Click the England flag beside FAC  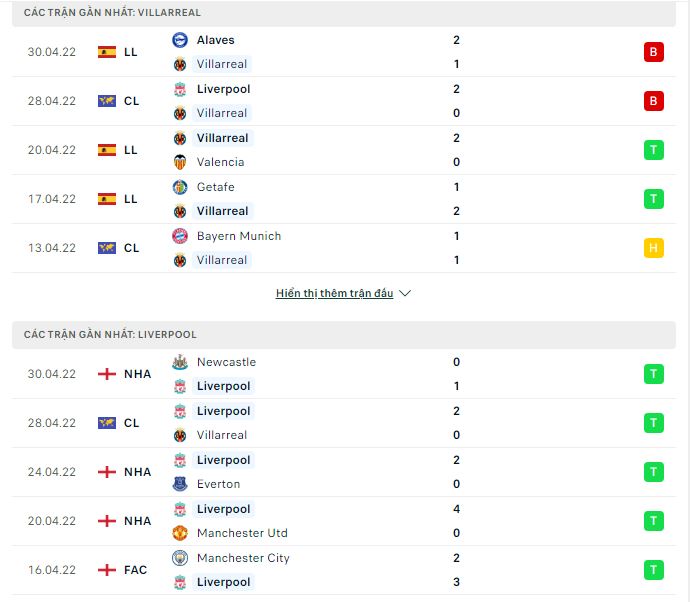(x=107, y=570)
